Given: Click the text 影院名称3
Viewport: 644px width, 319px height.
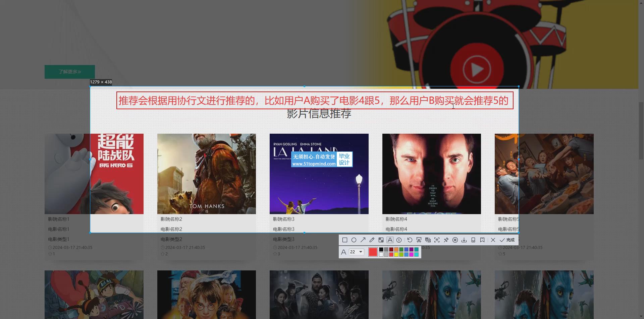Looking at the screenshot, I should tap(283, 219).
